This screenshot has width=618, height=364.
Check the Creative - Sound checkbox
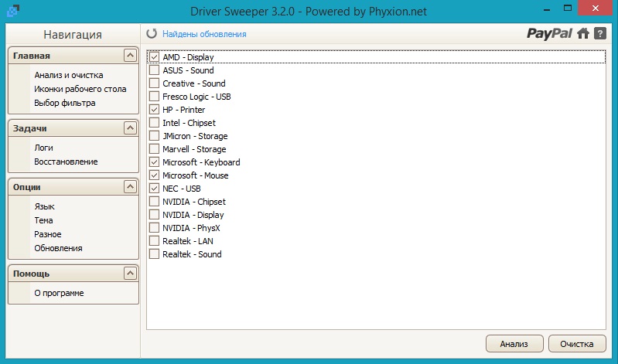154,83
